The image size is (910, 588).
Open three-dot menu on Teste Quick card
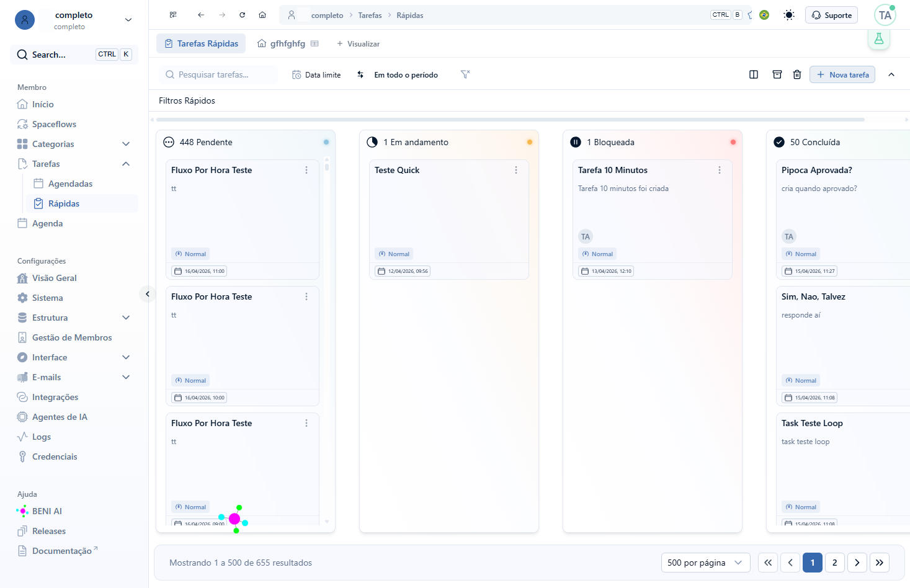(x=516, y=170)
